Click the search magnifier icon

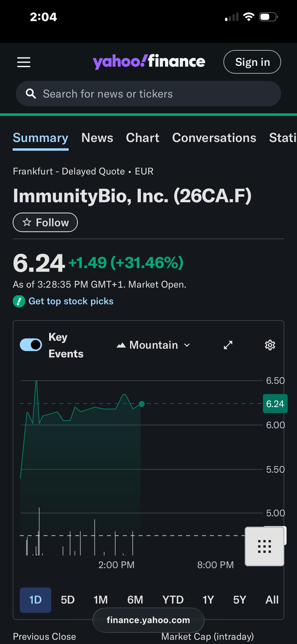click(31, 94)
